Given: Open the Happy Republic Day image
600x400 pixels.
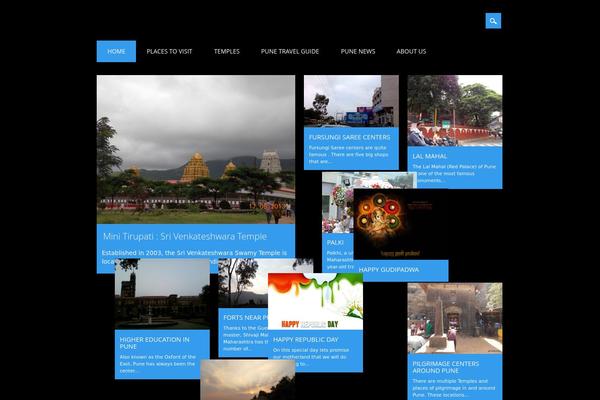Looking at the screenshot, I should (315, 302).
